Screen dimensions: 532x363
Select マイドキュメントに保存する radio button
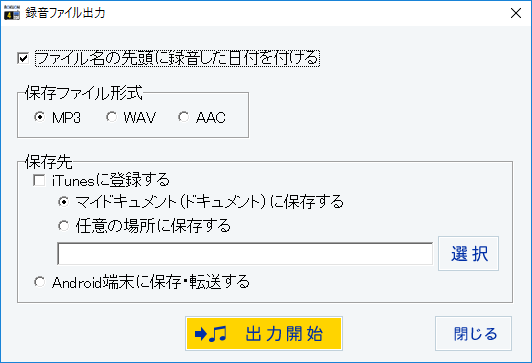63,202
